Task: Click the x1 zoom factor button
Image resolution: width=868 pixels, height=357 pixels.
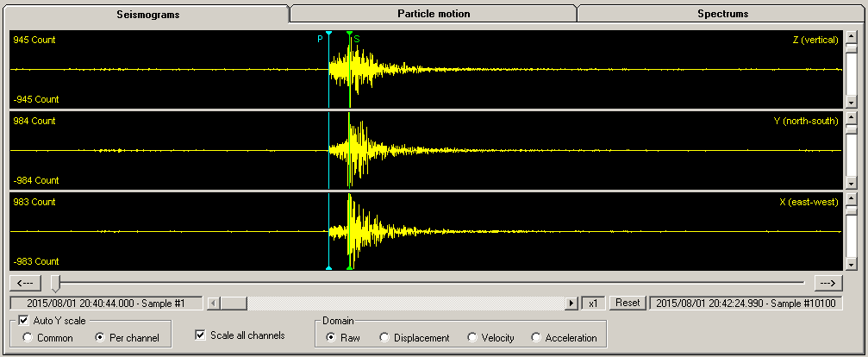Action: [x=593, y=304]
